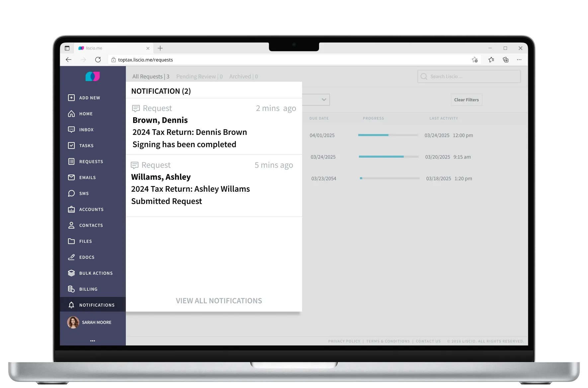
Task: Select View All Notifications
Action: tap(219, 301)
